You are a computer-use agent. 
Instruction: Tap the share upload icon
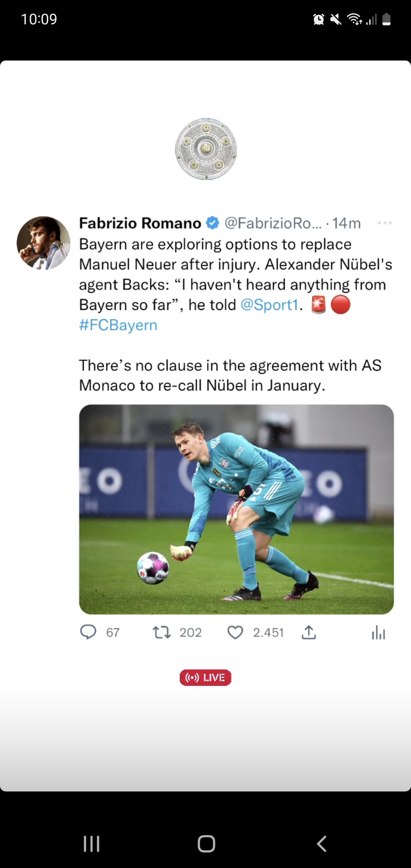(309, 632)
